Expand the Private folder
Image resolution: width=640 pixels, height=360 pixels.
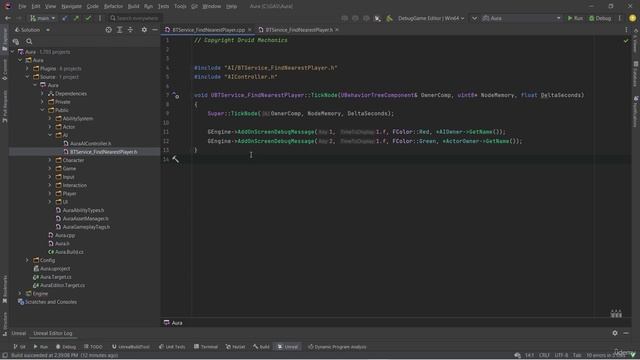[x=42, y=102]
